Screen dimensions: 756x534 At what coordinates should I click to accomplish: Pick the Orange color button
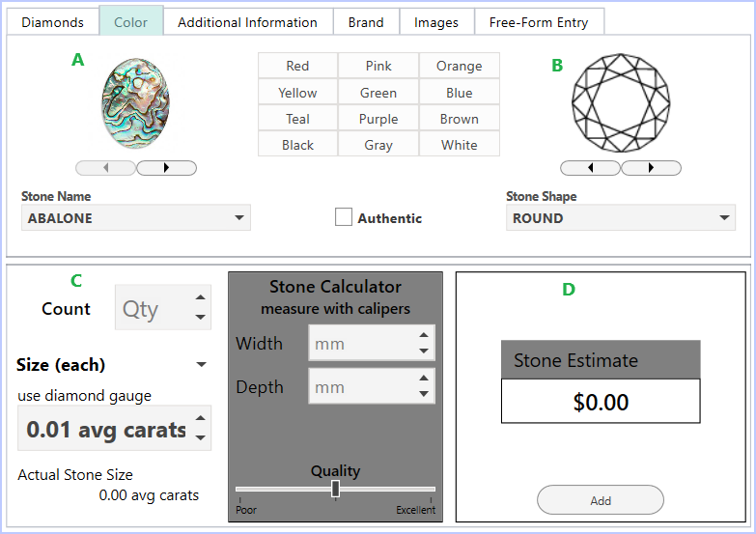click(x=459, y=66)
